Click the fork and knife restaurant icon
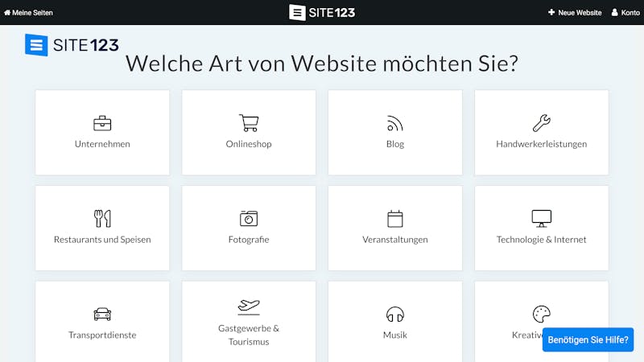The width and height of the screenshot is (644, 362). pos(102,218)
